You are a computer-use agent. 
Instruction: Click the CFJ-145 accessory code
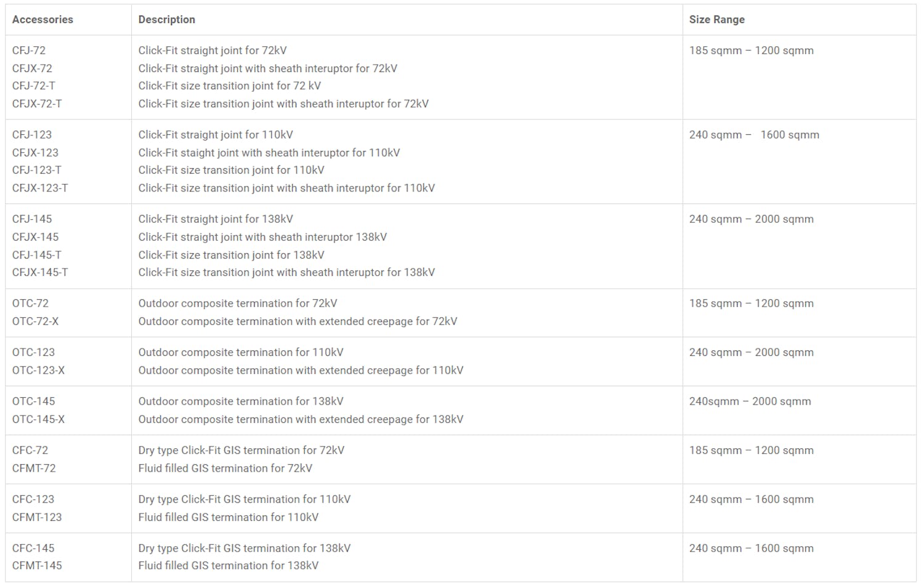click(32, 219)
